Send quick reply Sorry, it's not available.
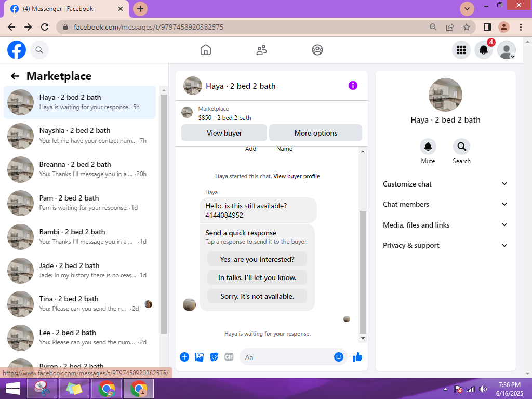Image resolution: width=532 pixels, height=399 pixels. pos(257,296)
